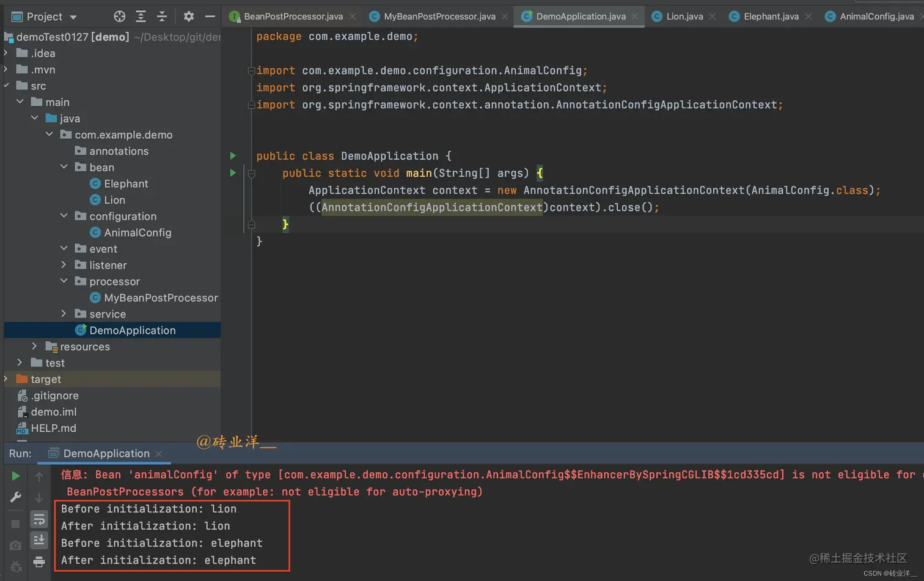Expand the .mvn folder
924x581 pixels.
coord(6,69)
